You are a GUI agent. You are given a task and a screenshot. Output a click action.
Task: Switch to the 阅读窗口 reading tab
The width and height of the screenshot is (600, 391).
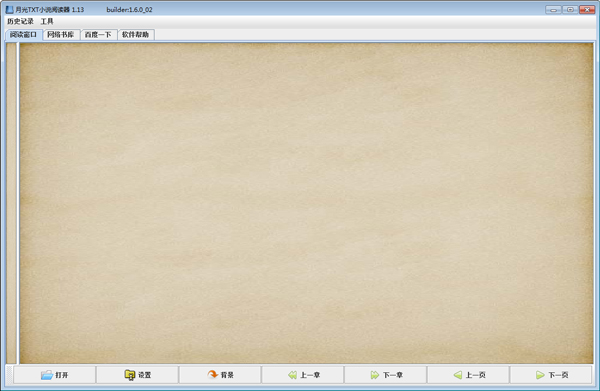pos(23,34)
